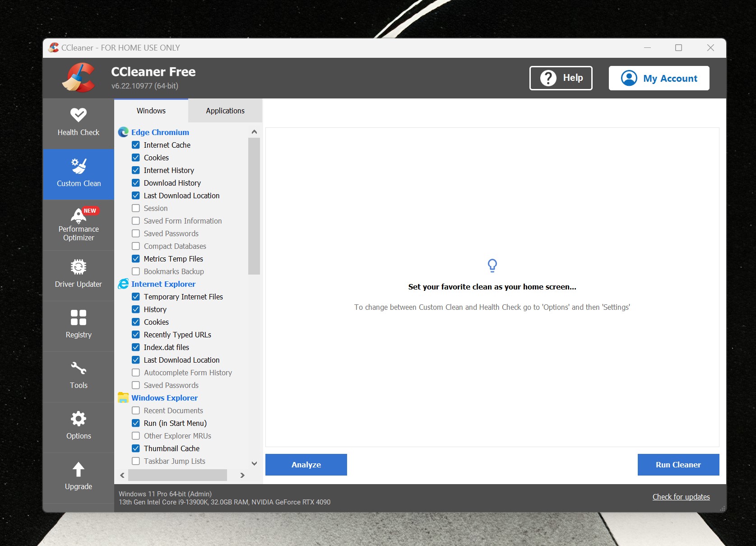Click the Analyze button
The width and height of the screenshot is (756, 546).
[x=306, y=465]
